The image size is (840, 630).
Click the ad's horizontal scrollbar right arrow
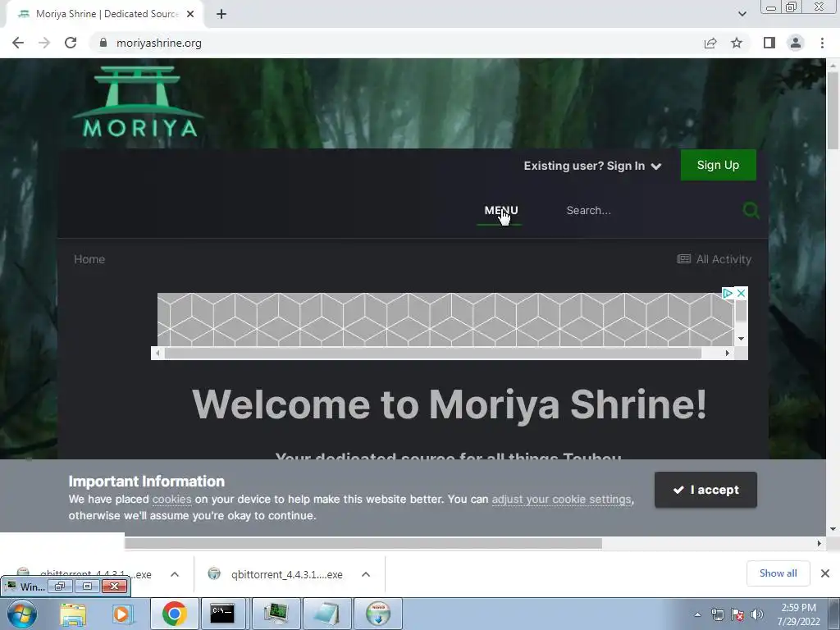[727, 353]
